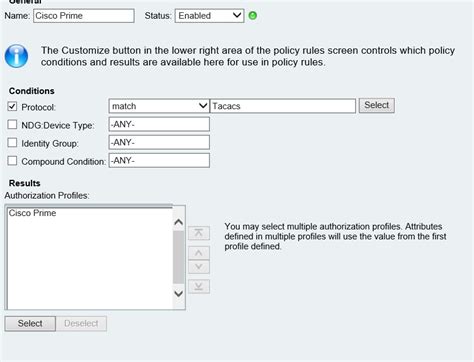Open the Status dropdown showing Enabled

[209, 16]
